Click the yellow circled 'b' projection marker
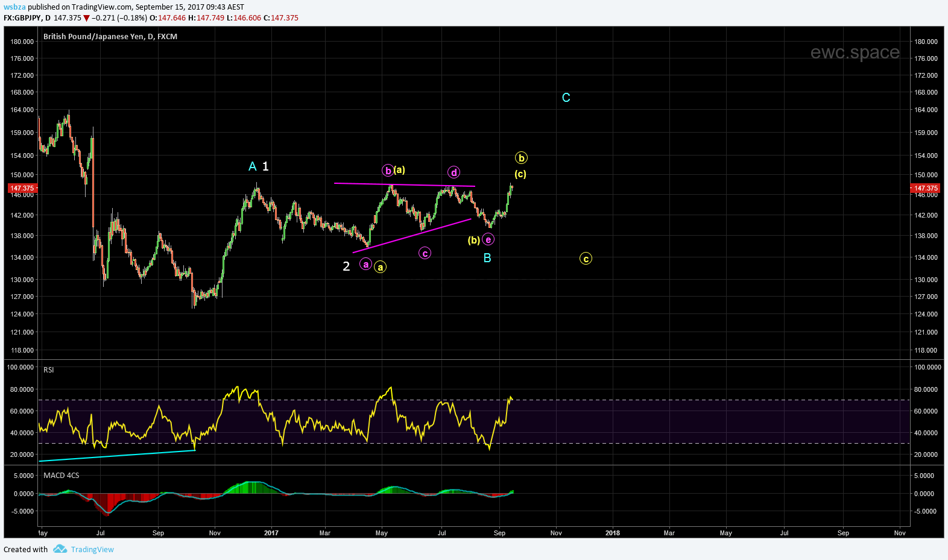Viewport: 948px width, 560px height. click(521, 158)
